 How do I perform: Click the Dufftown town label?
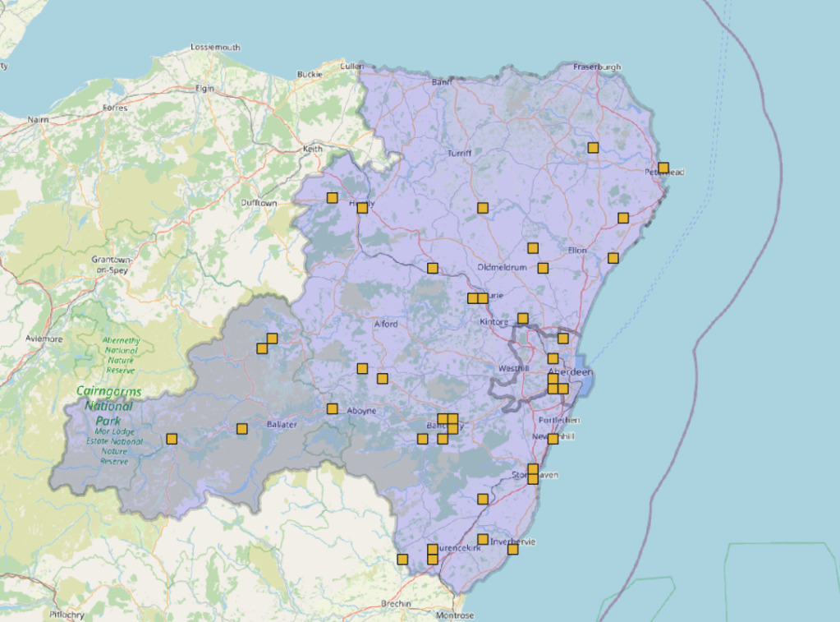pyautogui.click(x=259, y=202)
